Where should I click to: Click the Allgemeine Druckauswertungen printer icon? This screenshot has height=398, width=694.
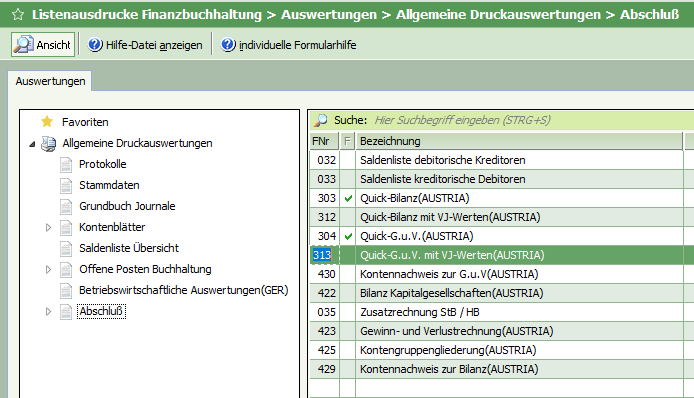[x=49, y=143]
